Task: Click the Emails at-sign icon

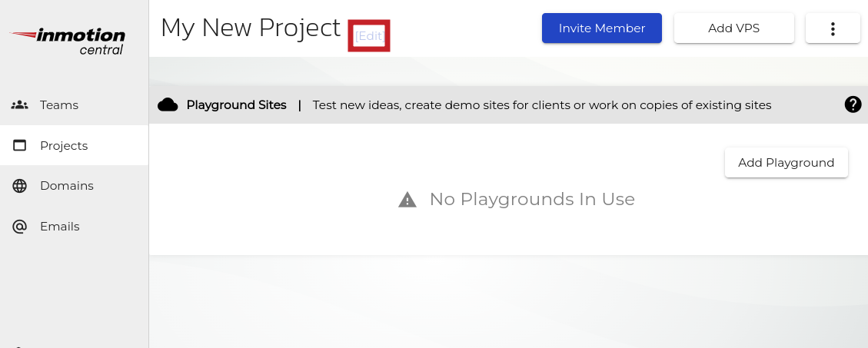Action: (x=20, y=227)
